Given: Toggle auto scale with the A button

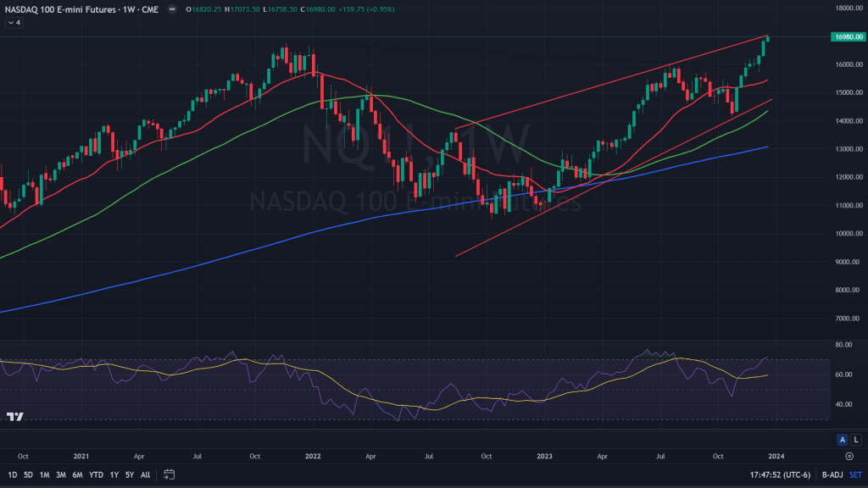Looking at the screenshot, I should pos(842,439).
